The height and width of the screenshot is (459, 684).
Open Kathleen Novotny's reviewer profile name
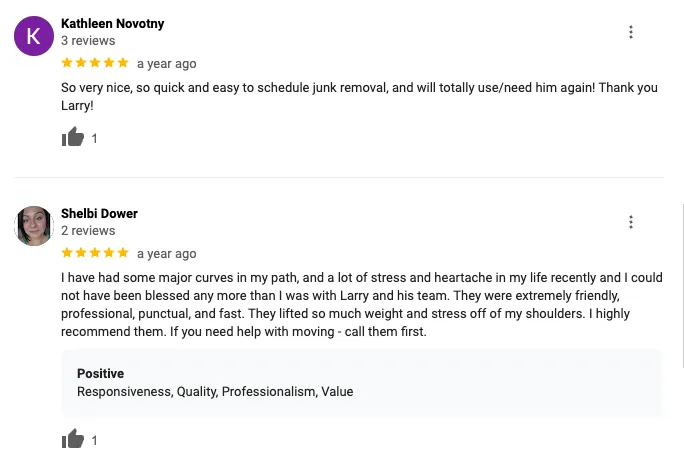point(113,23)
